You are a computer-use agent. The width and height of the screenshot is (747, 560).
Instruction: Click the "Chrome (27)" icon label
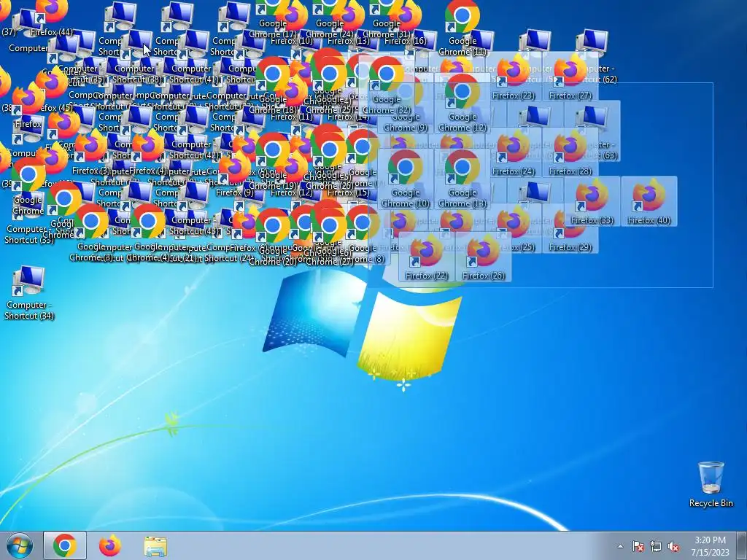(x=330, y=262)
